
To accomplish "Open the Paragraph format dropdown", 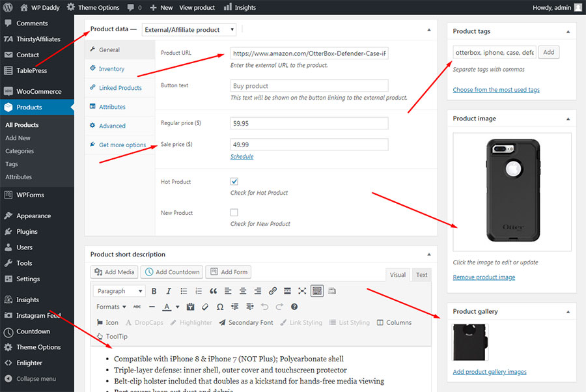I will 119,291.
